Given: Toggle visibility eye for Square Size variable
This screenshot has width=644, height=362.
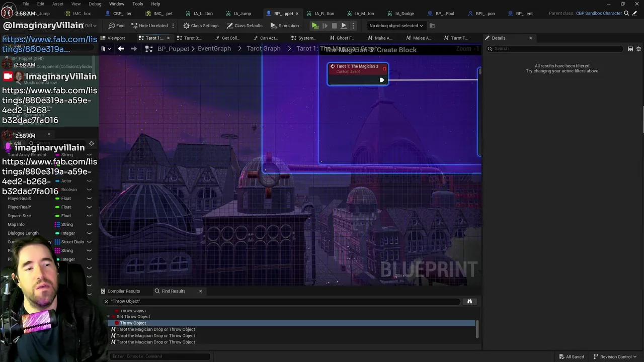Looking at the screenshot, I should pyautogui.click(x=89, y=216).
